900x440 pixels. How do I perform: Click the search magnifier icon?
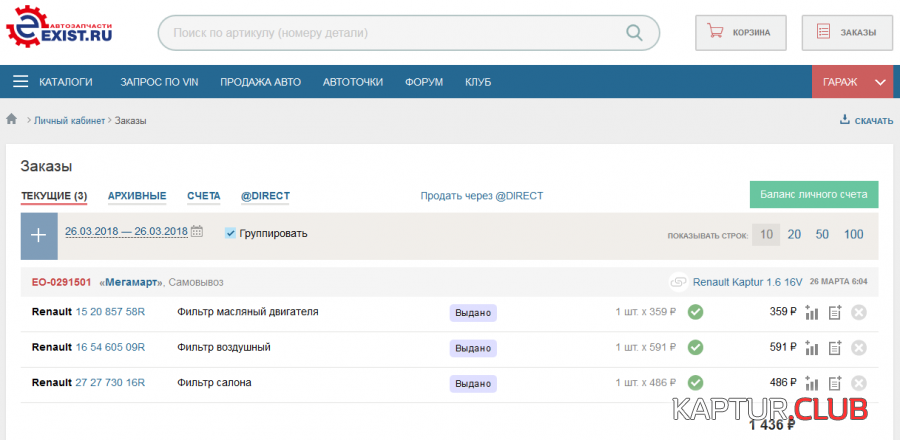pos(635,32)
